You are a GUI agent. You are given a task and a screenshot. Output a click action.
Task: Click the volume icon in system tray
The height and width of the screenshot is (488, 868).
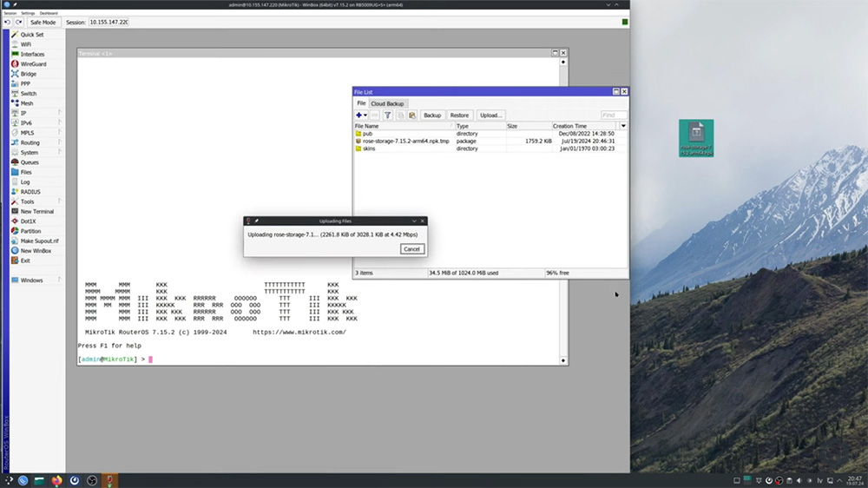(799, 480)
